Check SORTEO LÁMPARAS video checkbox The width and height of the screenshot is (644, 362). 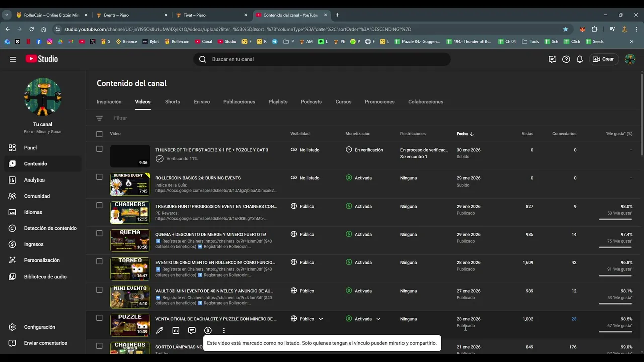(99, 346)
